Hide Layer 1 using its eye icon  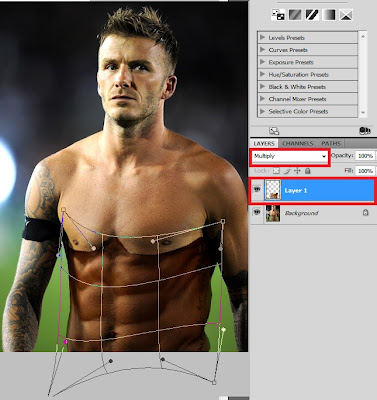(x=257, y=189)
